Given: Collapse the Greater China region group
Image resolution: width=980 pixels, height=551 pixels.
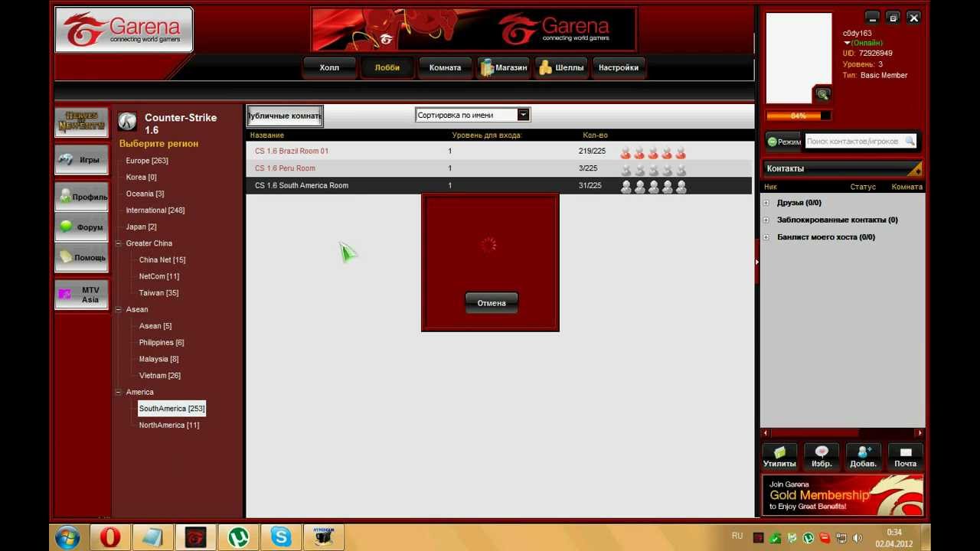Looking at the screenshot, I should click(x=119, y=243).
